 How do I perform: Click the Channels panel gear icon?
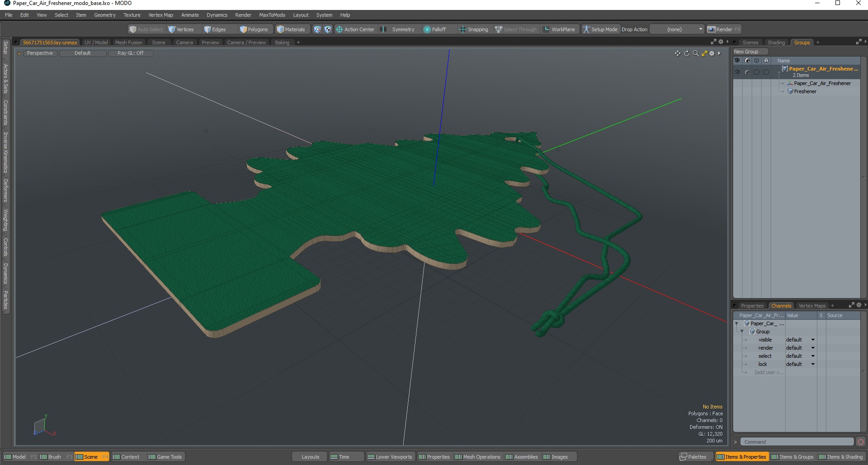click(859, 305)
